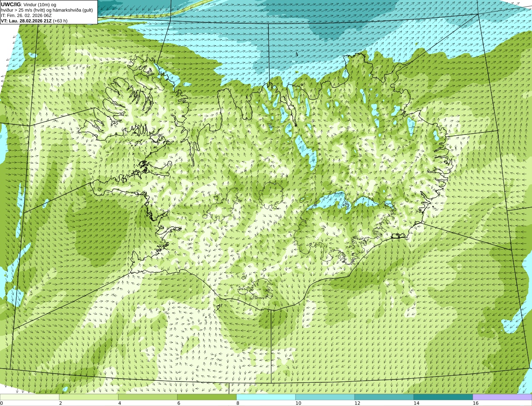Click the 'IT: Fim. 26. 02. 2026 06Z' line
This screenshot has width=532, height=406.
pyautogui.click(x=26, y=15)
